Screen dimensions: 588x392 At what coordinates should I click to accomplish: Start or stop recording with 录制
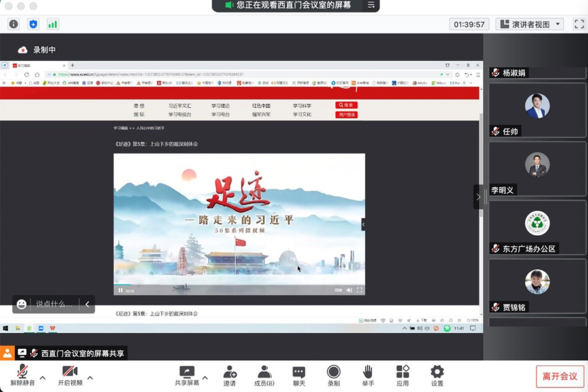(333, 376)
